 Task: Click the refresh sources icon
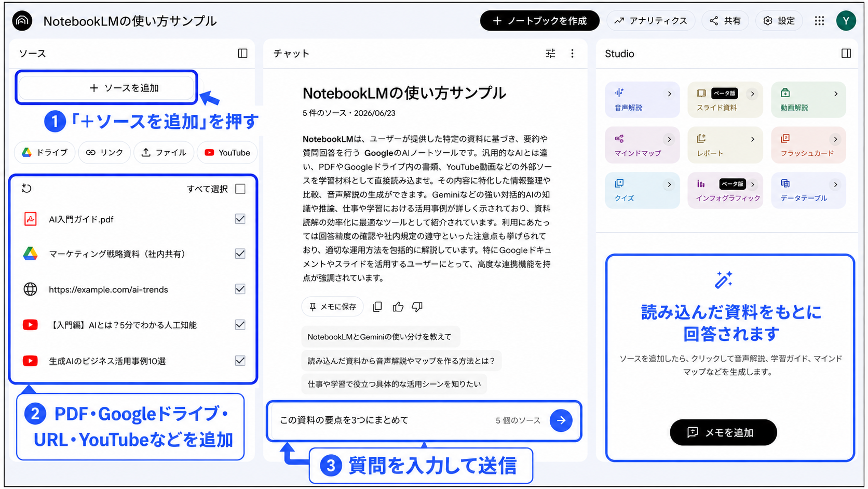[x=27, y=188]
